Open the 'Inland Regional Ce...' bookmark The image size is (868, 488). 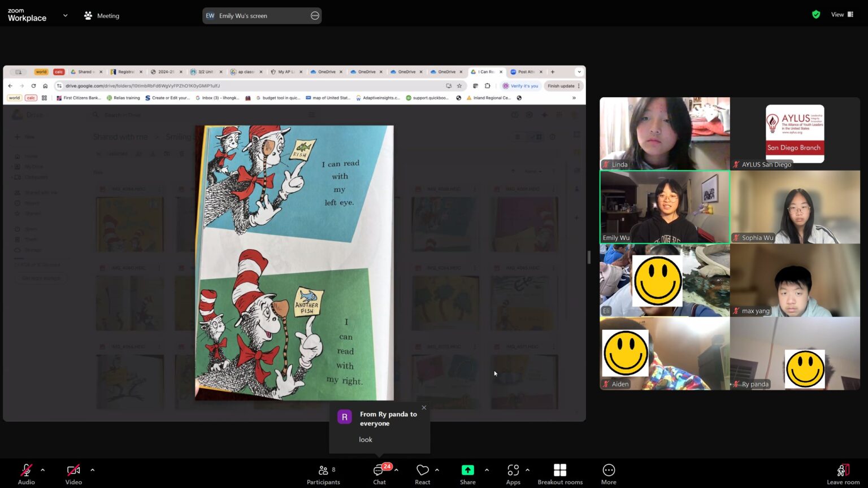pos(488,98)
